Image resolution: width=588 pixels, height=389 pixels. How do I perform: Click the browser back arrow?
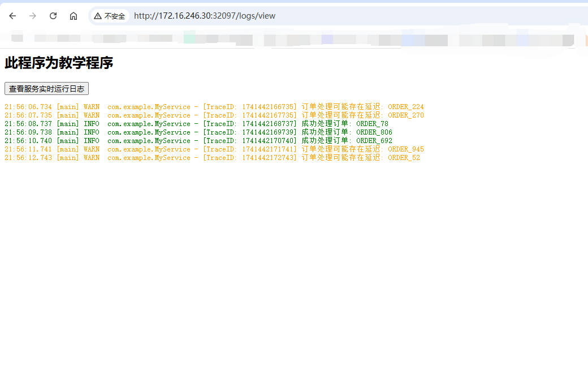pos(12,16)
